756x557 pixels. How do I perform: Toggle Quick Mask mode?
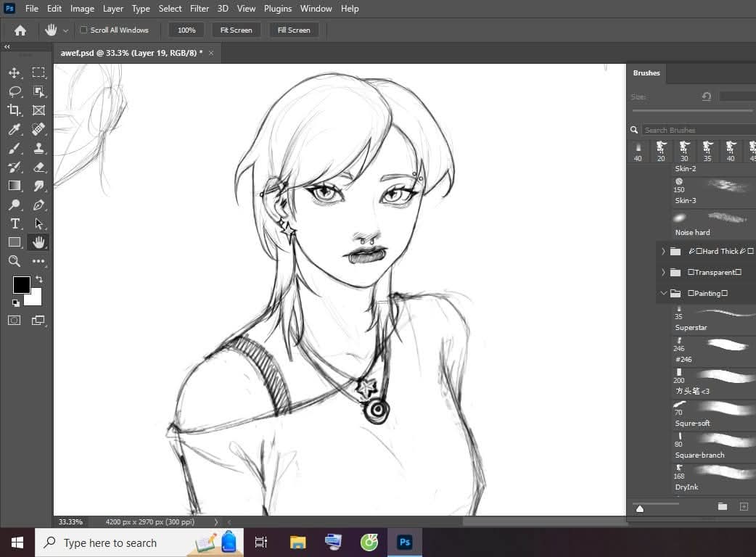[15, 321]
